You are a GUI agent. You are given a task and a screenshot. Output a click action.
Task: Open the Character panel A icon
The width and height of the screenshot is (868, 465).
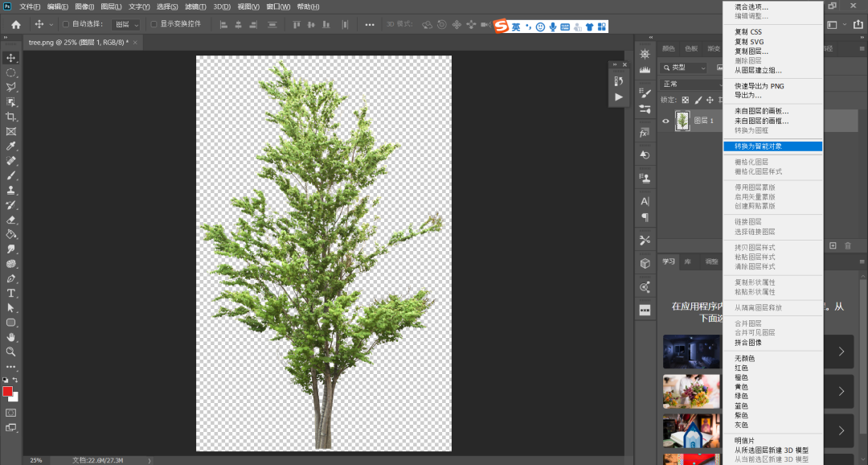[x=645, y=201]
